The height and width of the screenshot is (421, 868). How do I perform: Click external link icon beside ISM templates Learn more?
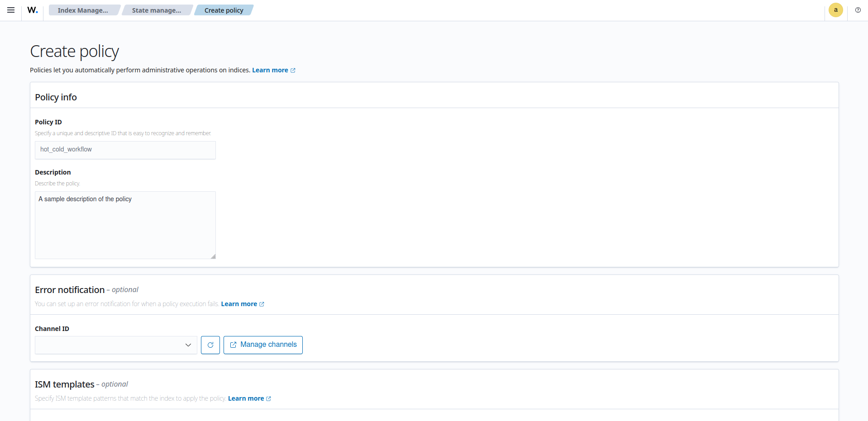[x=268, y=399]
